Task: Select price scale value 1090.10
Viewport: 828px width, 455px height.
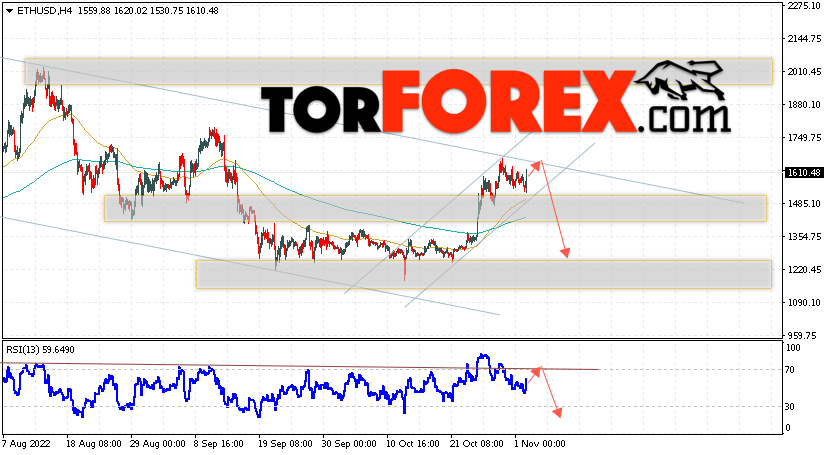Action: click(804, 302)
